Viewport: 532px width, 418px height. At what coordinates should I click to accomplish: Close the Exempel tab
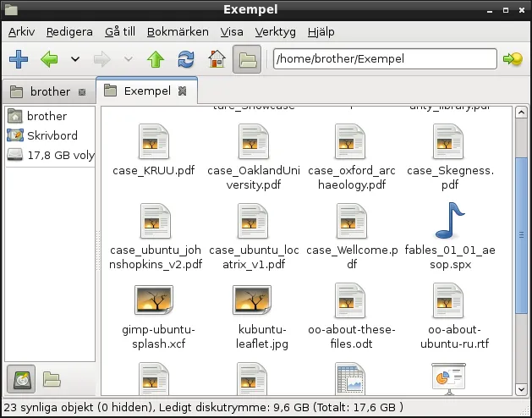click(x=183, y=91)
